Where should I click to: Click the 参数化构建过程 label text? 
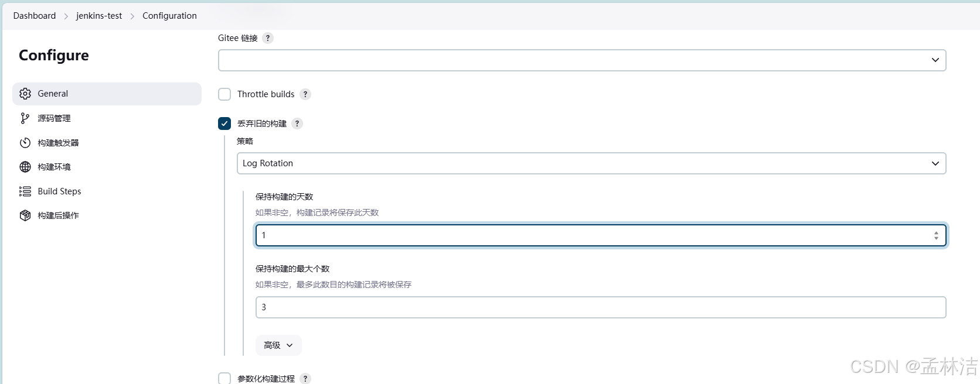tap(266, 379)
